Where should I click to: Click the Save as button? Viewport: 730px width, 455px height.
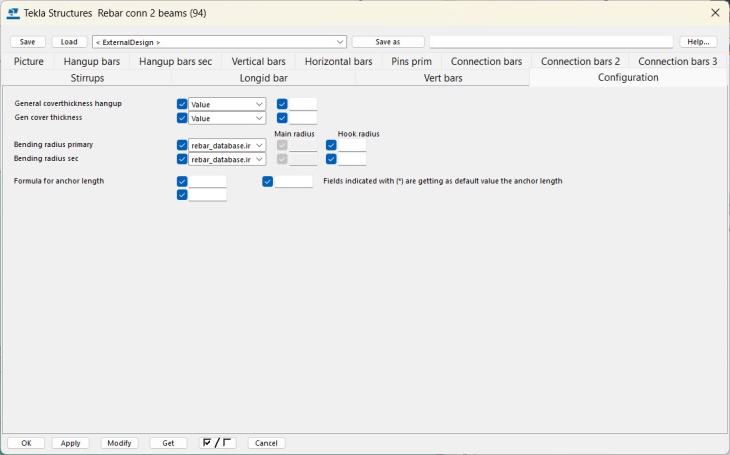pos(388,42)
